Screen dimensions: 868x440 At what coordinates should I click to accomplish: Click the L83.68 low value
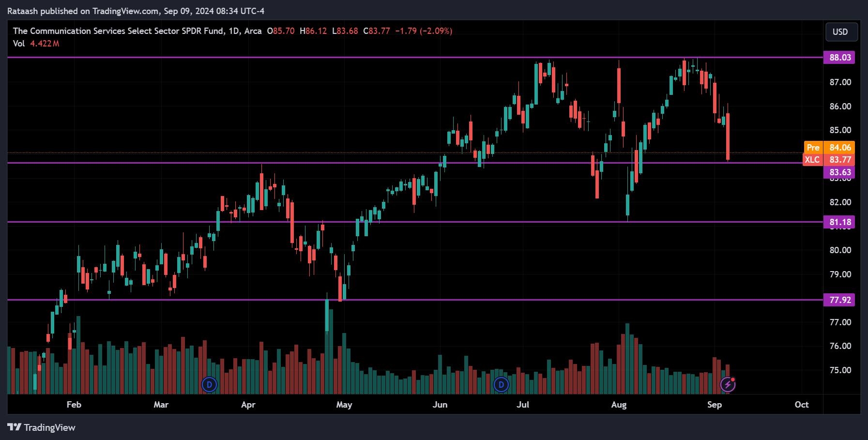coord(345,31)
